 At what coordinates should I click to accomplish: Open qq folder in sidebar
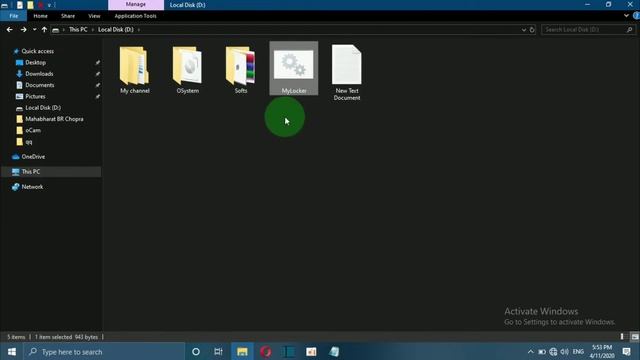click(29, 142)
